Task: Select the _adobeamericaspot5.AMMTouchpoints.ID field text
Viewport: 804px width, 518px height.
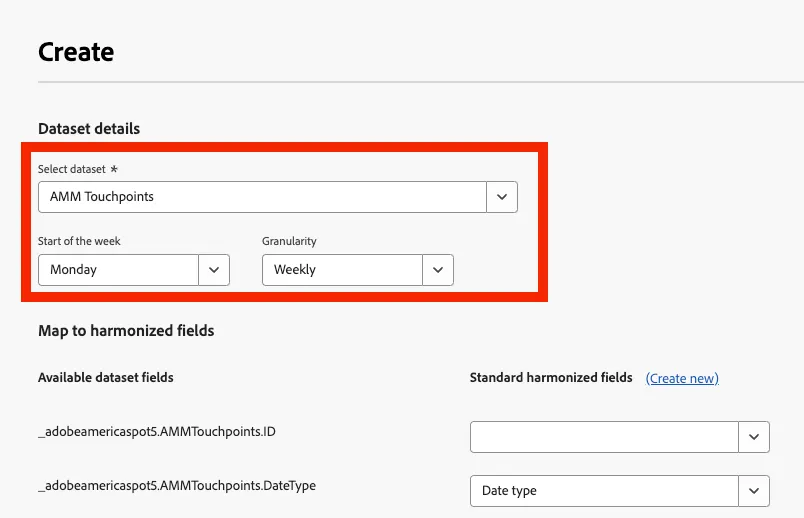Action: 157,432
